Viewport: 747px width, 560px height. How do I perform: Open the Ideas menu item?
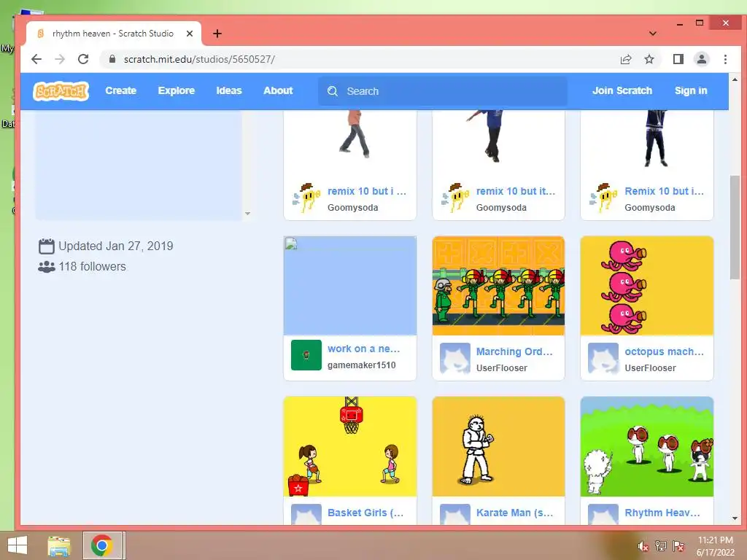(x=229, y=90)
